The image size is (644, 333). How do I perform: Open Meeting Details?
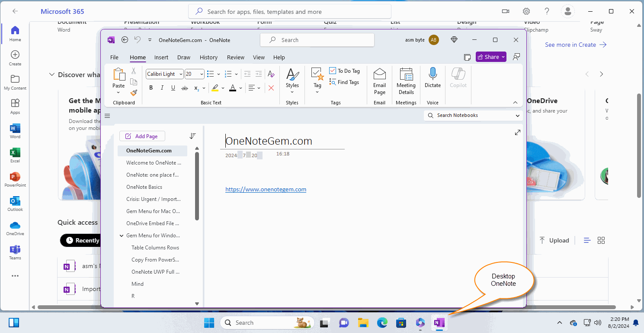406,81
